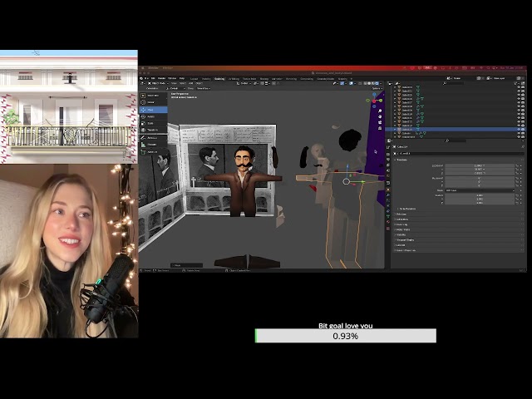Expand the Delta Transform subpanel
This screenshot has width=532, height=399.
point(407,209)
